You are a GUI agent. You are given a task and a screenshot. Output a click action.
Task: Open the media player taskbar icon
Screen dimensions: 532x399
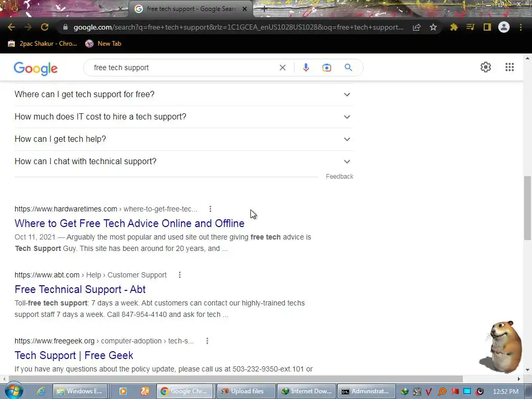coord(123,391)
